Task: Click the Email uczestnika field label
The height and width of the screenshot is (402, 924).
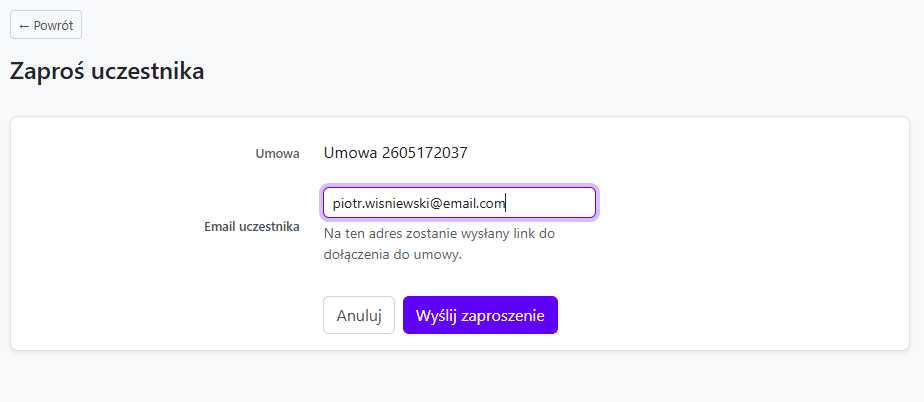Action: click(252, 226)
